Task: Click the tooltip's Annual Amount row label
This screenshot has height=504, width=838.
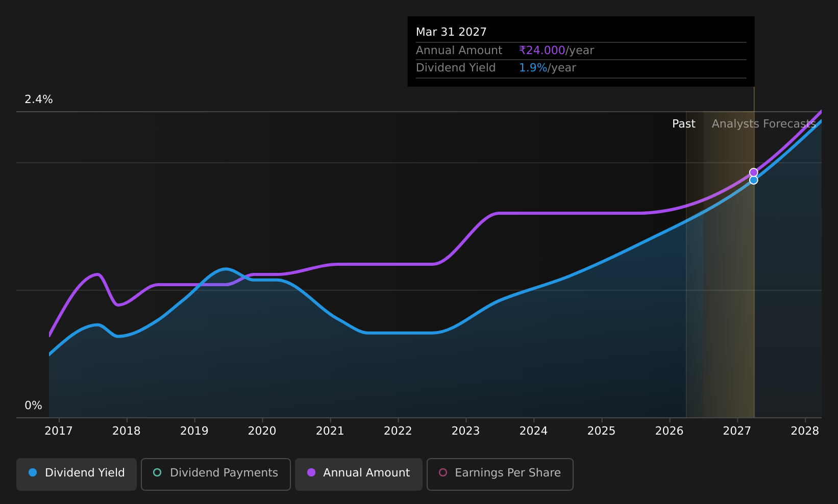Action: [x=459, y=51]
